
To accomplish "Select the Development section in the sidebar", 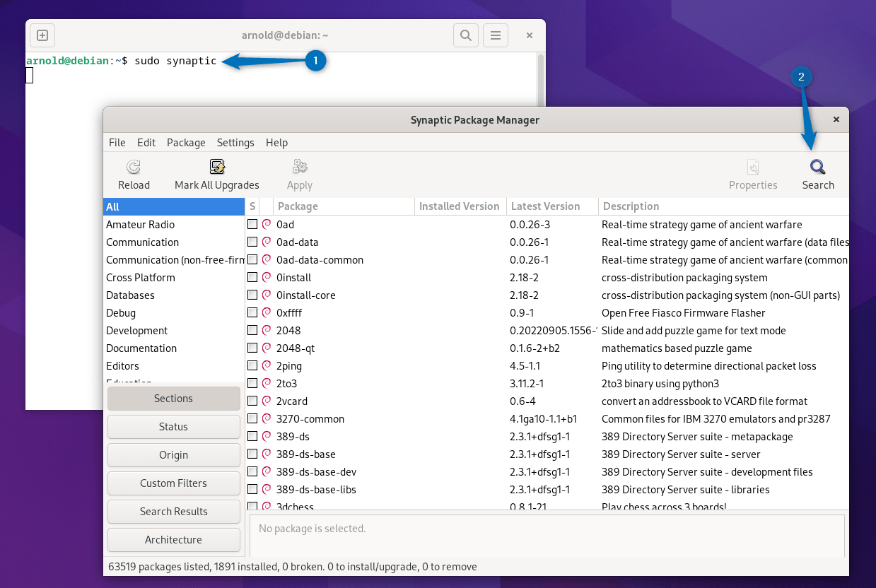I will 136,330.
